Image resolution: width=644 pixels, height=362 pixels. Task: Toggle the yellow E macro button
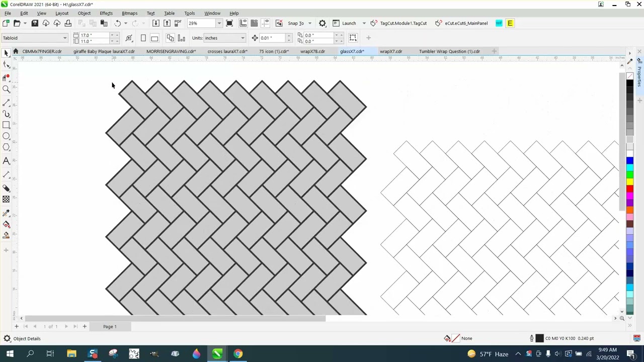coord(510,23)
